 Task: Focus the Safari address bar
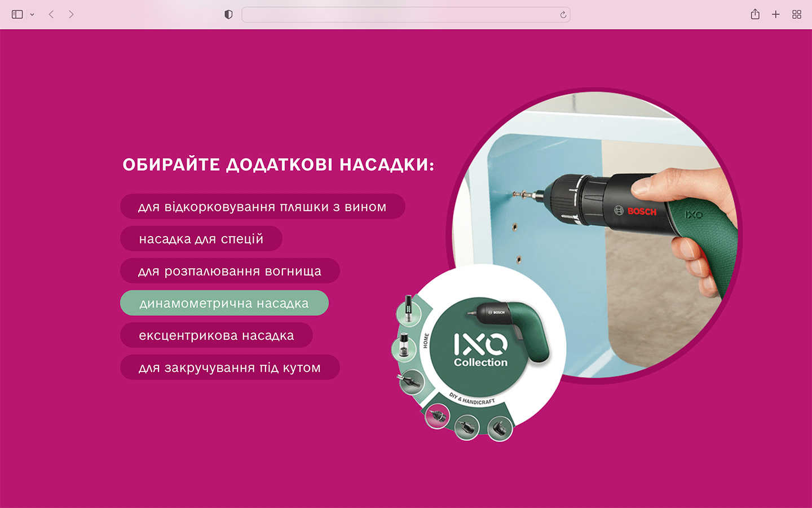(x=406, y=15)
